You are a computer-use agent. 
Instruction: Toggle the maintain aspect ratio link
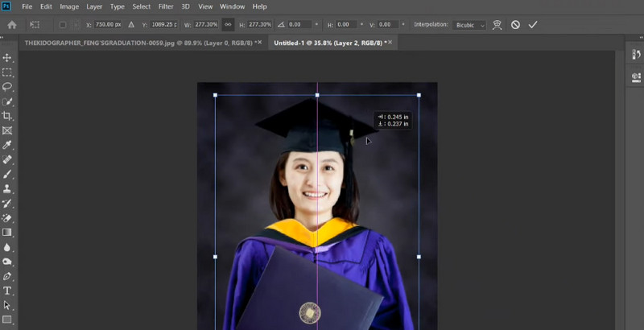228,25
